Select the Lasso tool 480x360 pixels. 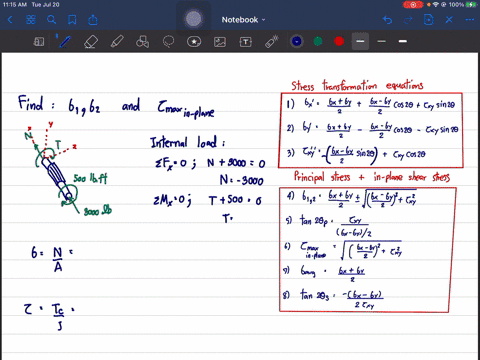[168, 42]
